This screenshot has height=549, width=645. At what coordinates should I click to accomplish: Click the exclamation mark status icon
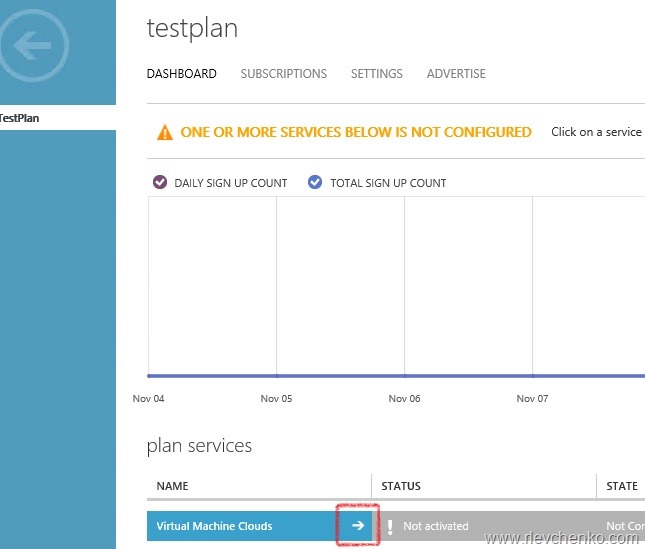(x=390, y=526)
